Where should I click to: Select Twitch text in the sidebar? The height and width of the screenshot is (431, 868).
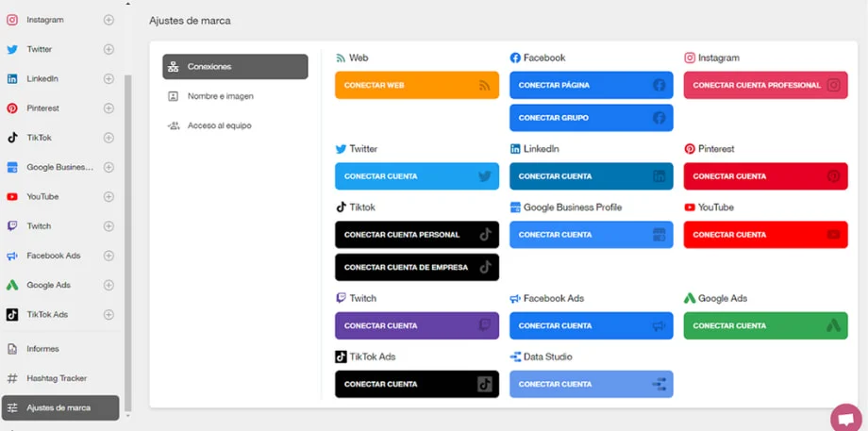click(x=39, y=226)
